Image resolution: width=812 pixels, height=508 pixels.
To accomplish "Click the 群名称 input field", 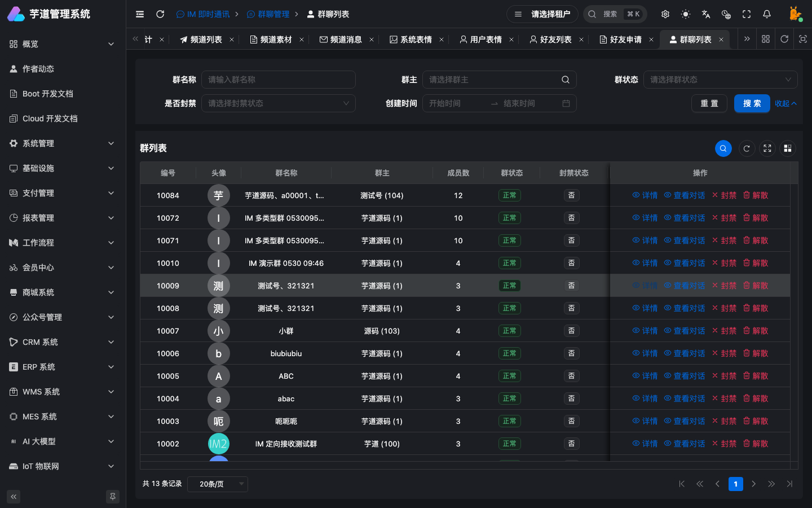I will click(279, 80).
